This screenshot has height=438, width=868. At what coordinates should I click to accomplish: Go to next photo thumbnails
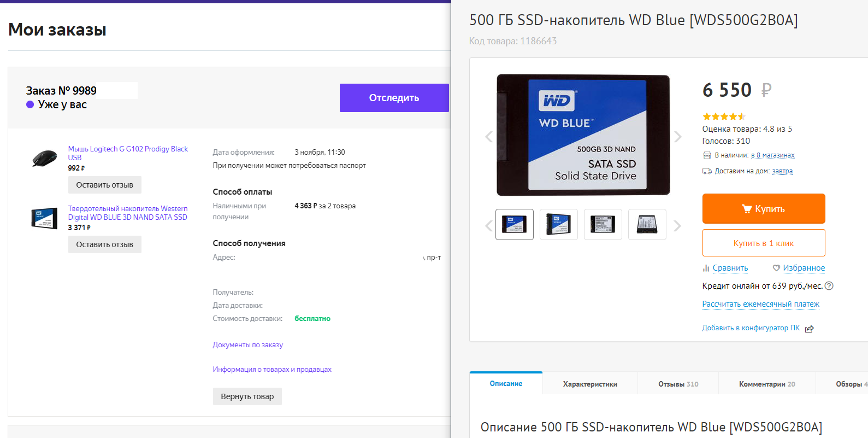(677, 225)
